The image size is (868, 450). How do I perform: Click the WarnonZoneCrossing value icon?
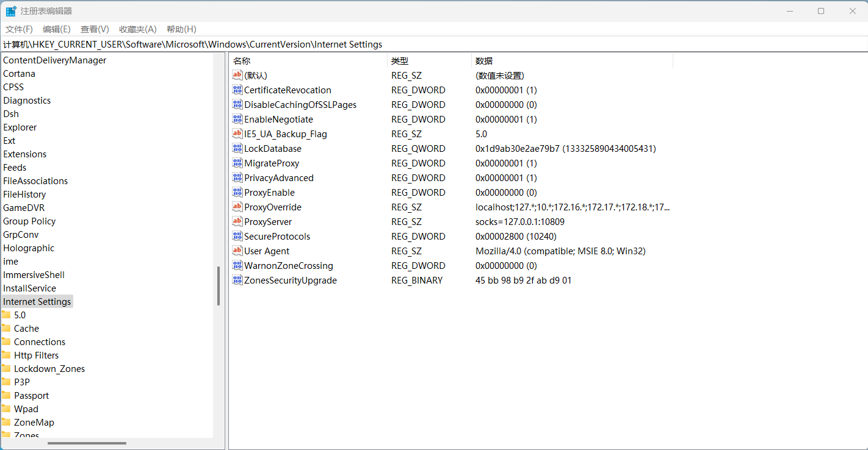coord(237,265)
